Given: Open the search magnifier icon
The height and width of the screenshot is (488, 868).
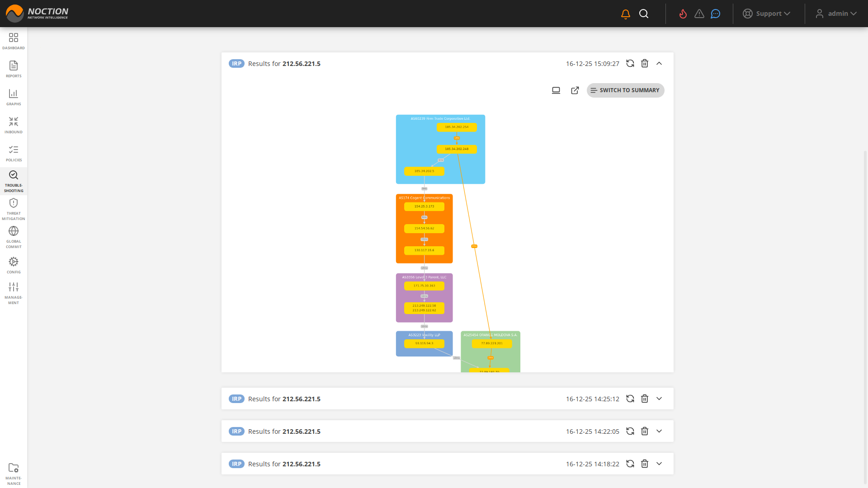Looking at the screenshot, I should 644,14.
